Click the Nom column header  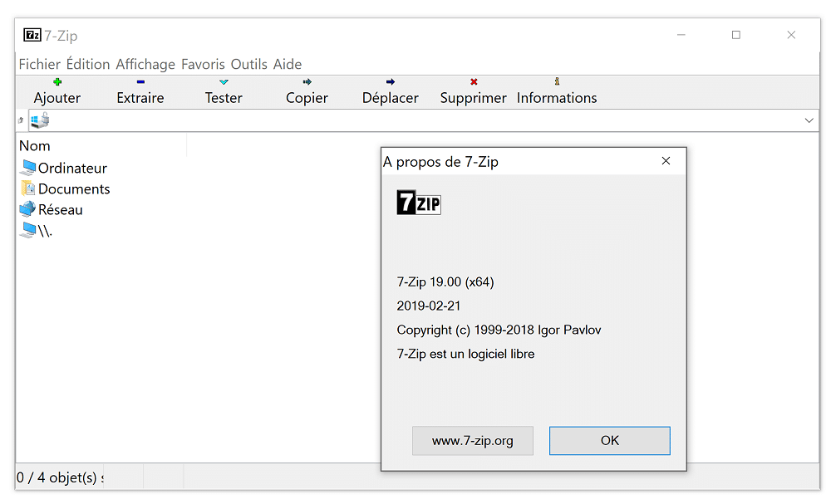[x=101, y=145]
